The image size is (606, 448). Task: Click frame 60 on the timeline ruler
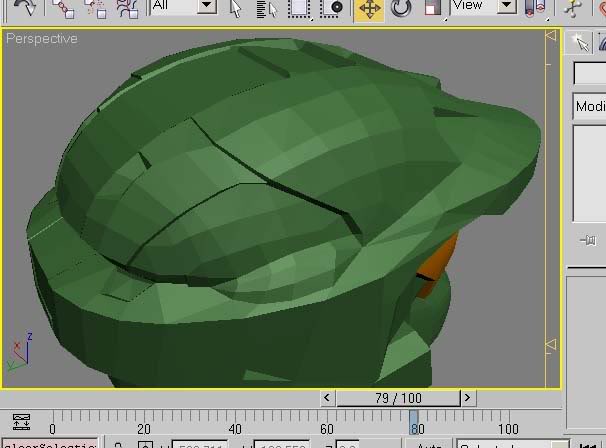point(327,429)
